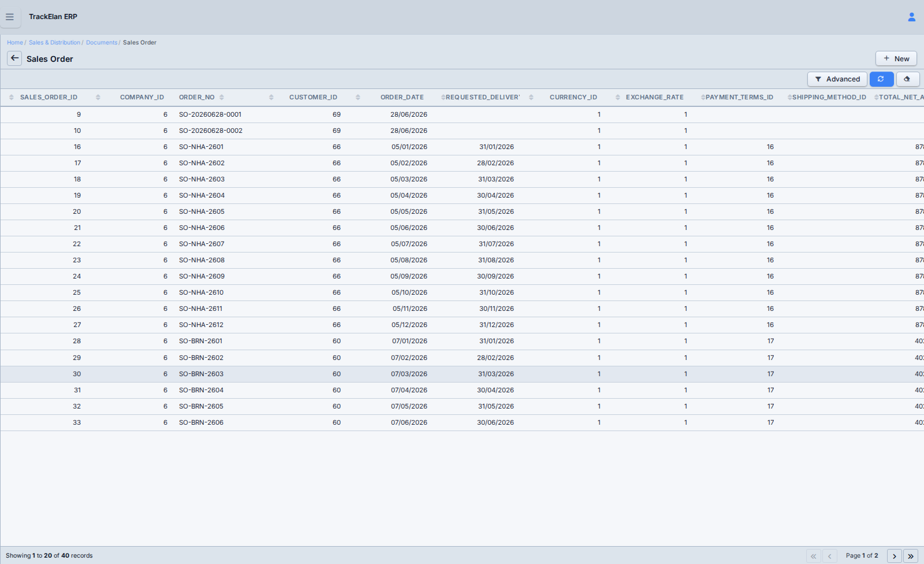Click requested delivery 28/02/2026 in SO-NHA-2602 row
The image size is (924, 564).
pos(495,163)
